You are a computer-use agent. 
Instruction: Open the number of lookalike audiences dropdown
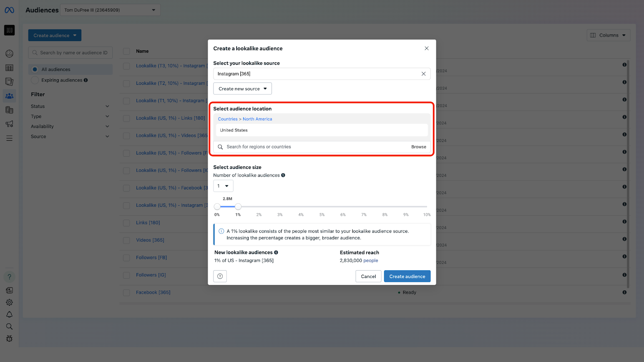223,186
